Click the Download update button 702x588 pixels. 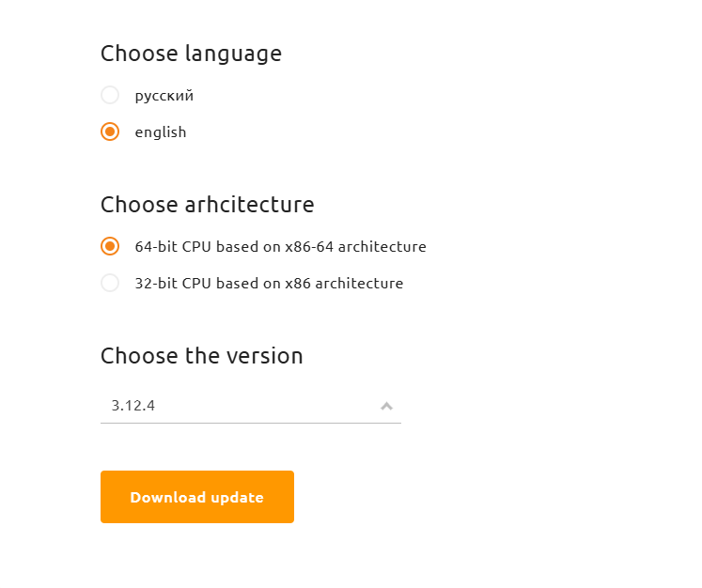pyautogui.click(x=197, y=497)
